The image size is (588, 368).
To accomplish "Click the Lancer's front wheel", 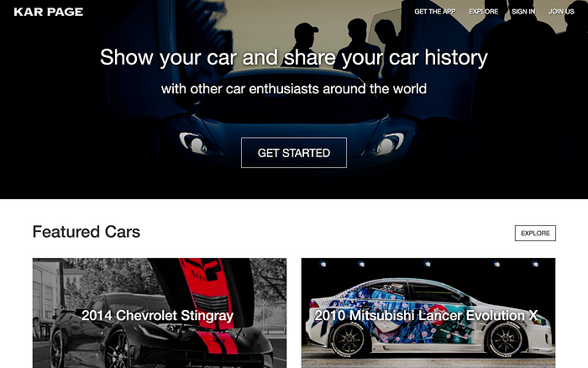I will [505, 339].
